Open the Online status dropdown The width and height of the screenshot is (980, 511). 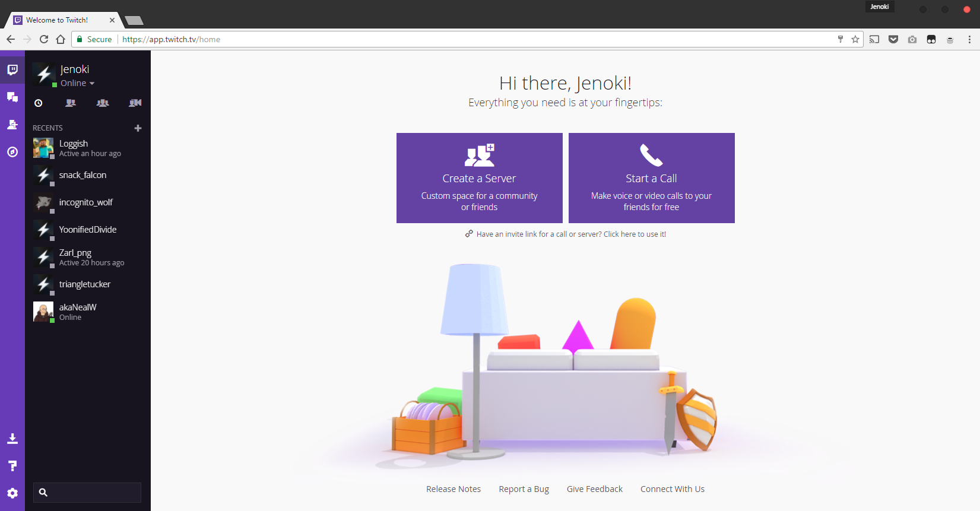pos(77,83)
